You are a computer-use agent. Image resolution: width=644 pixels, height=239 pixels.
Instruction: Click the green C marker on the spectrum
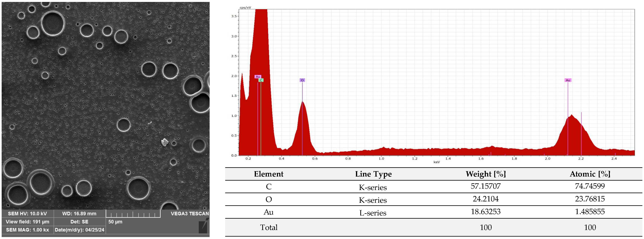point(261,80)
